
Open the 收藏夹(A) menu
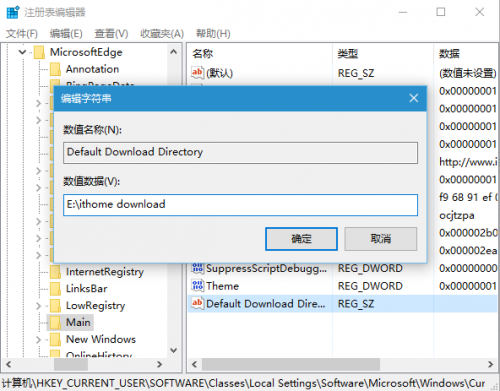(x=162, y=34)
